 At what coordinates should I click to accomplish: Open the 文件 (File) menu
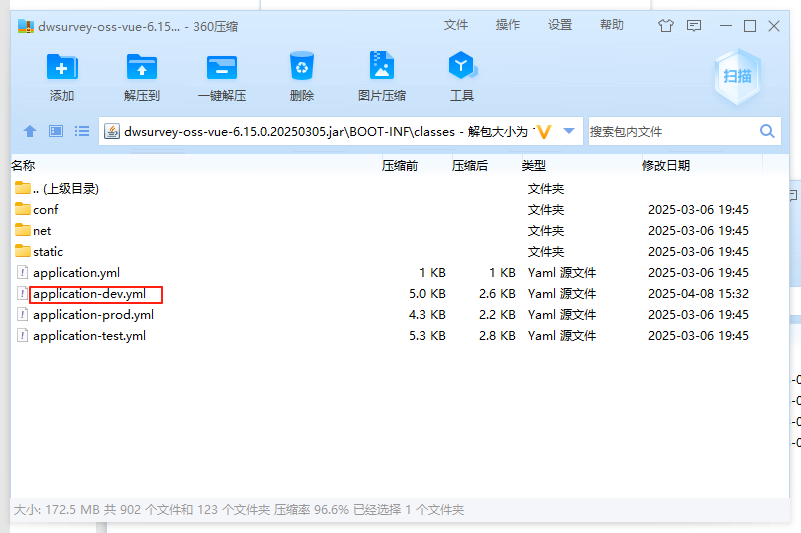pyautogui.click(x=456, y=25)
